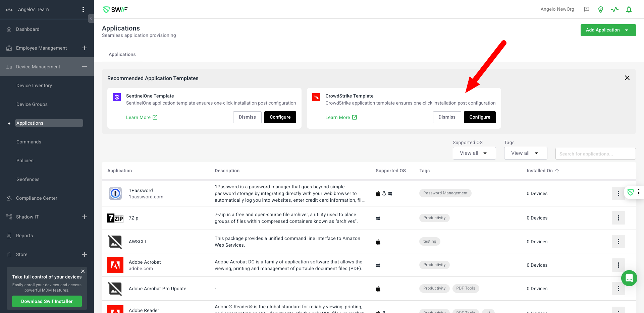The height and width of the screenshot is (313, 644).
Task: Open the lightbulb tips icon
Action: coord(601,9)
